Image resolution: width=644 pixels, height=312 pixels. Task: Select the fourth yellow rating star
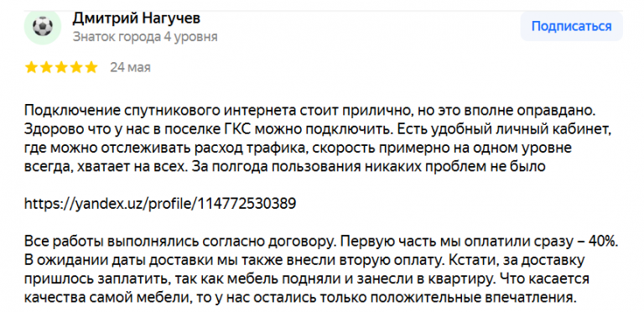[76, 67]
